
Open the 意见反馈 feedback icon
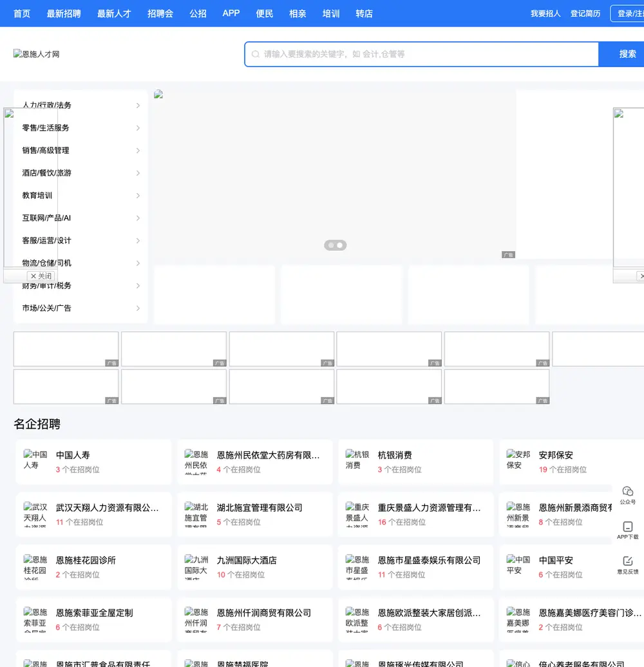(x=627, y=565)
